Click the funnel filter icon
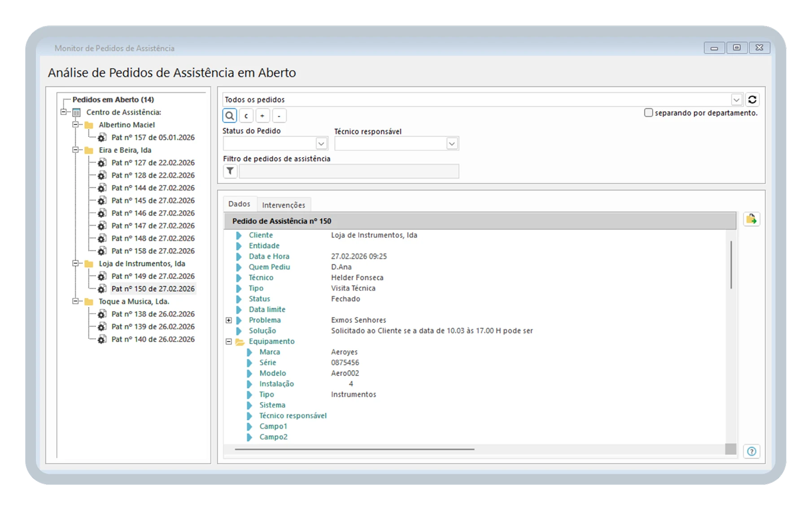Screen dimensions: 812x510 (x=230, y=171)
